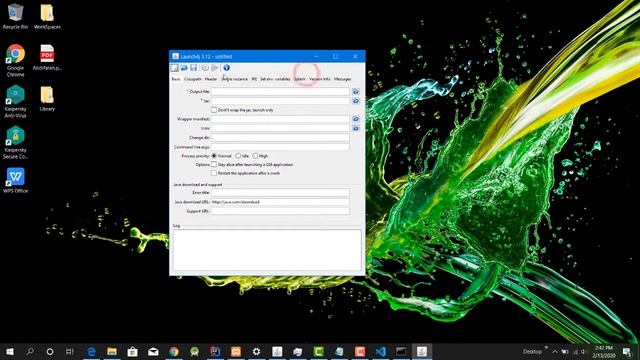Screen dimensions: 640x360
Task: Open Visual Studio Code from taskbar
Action: tap(380, 351)
